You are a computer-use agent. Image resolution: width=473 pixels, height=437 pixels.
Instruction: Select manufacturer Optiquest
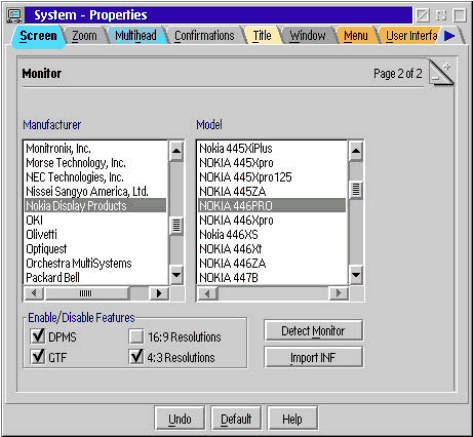tap(95, 249)
